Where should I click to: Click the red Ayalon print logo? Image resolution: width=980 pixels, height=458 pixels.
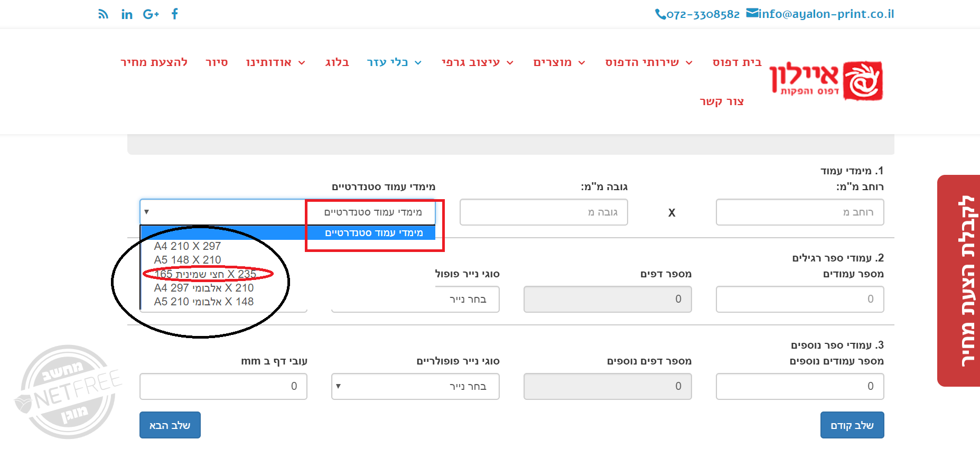[x=826, y=80]
